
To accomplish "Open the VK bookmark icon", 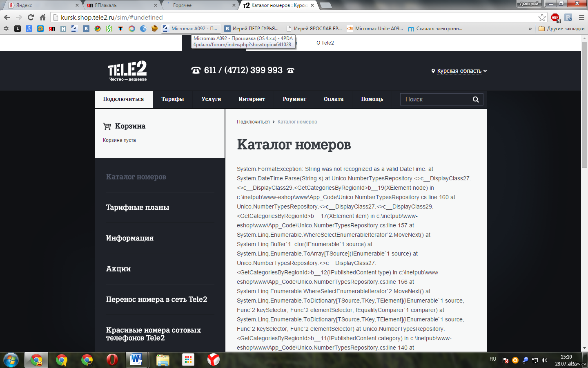I will click(86, 29).
